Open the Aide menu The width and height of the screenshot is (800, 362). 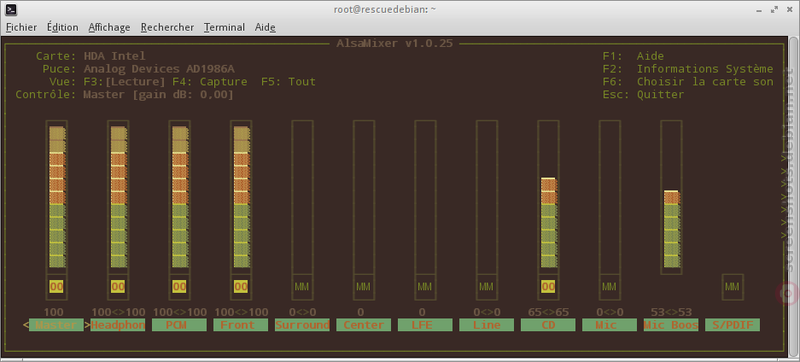[265, 27]
